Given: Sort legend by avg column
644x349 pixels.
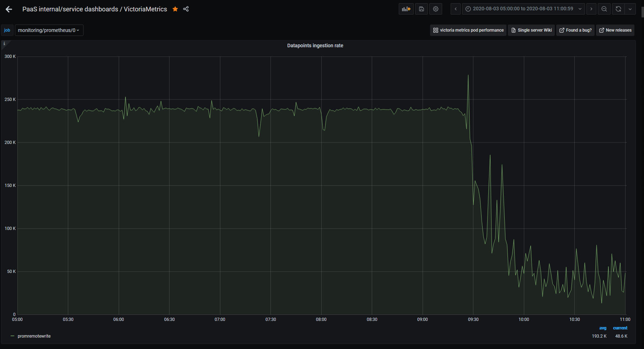Looking at the screenshot, I should (x=603, y=328).
